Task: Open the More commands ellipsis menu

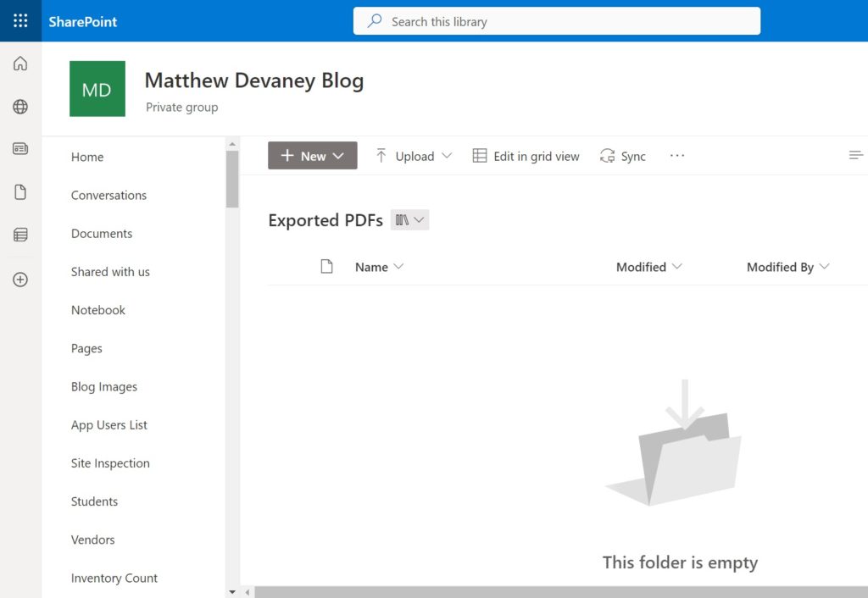Action: 676,156
